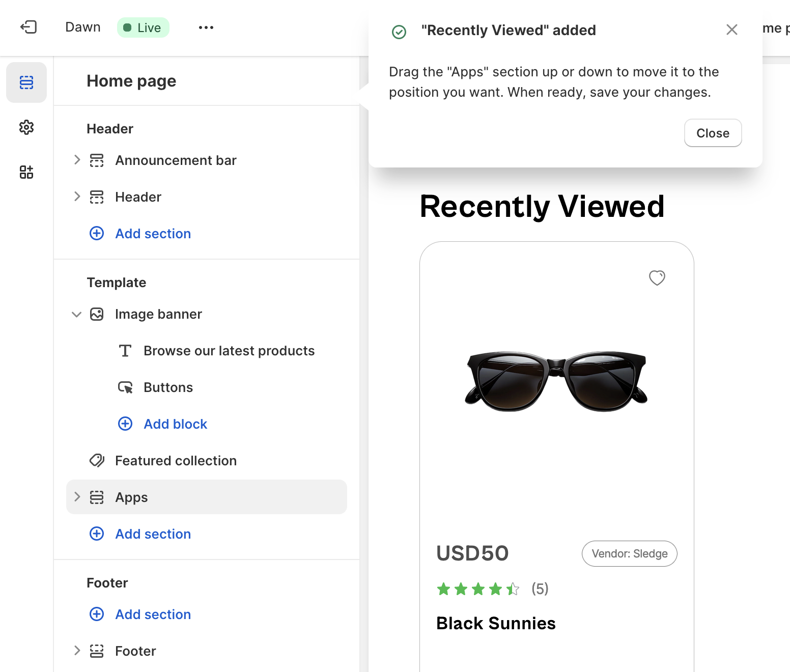The image size is (790, 672).
Task: Select the Buttons block
Action: coord(168,387)
